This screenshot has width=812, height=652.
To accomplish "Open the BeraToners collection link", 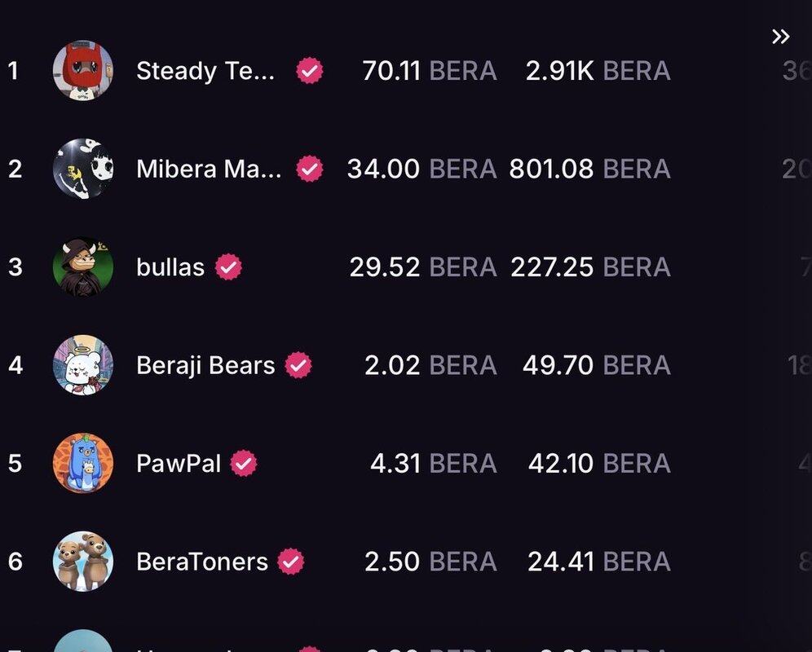I will coord(202,562).
